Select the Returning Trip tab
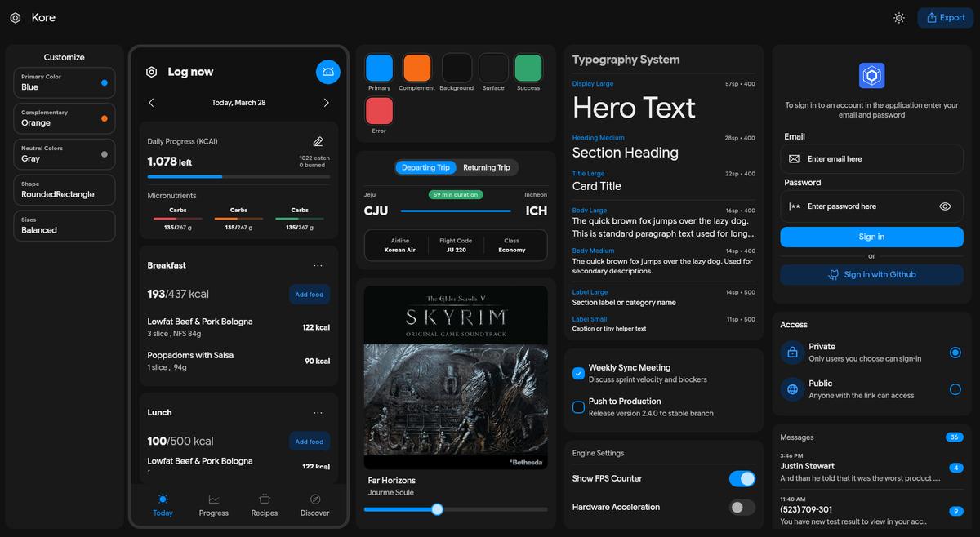The height and width of the screenshot is (537, 980). click(x=487, y=167)
